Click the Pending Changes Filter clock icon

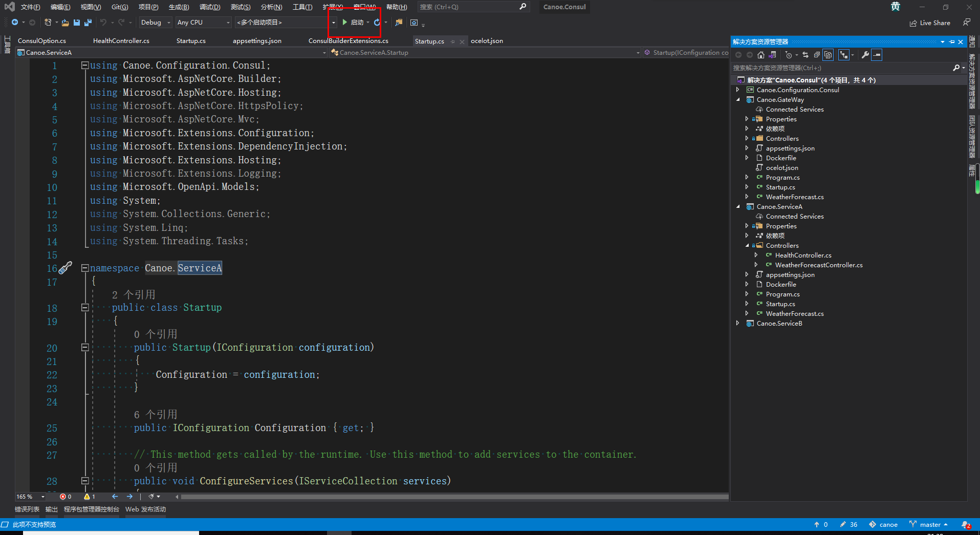(789, 55)
